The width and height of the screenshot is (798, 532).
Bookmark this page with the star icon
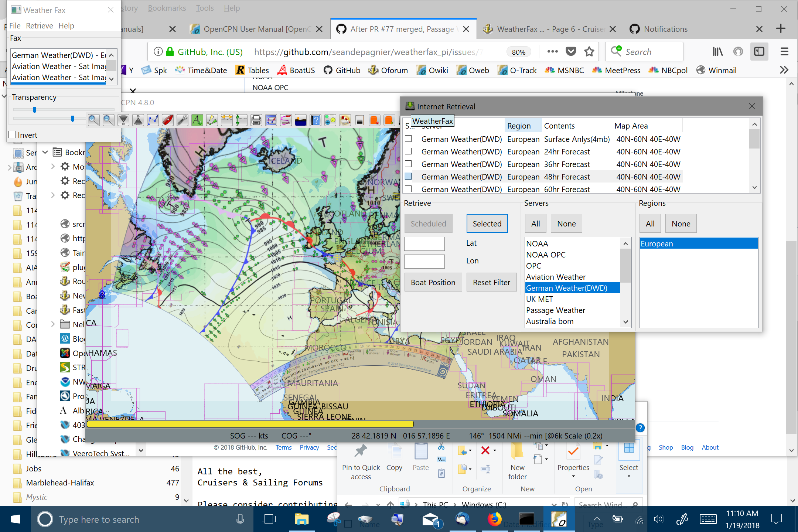(589, 52)
